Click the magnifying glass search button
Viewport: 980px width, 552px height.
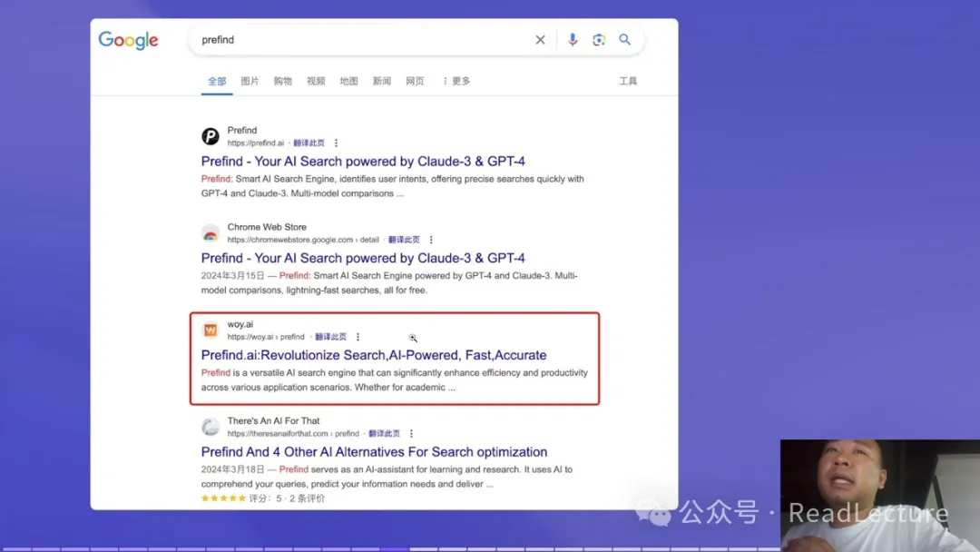[x=625, y=40]
